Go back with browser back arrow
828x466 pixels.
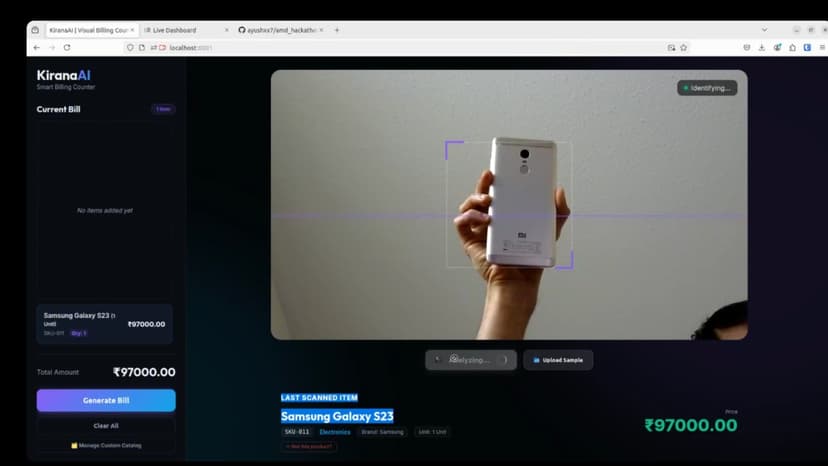pyautogui.click(x=36, y=48)
